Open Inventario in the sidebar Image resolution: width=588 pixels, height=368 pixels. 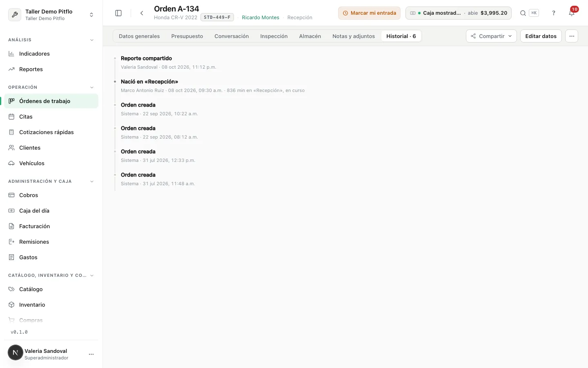point(51,305)
